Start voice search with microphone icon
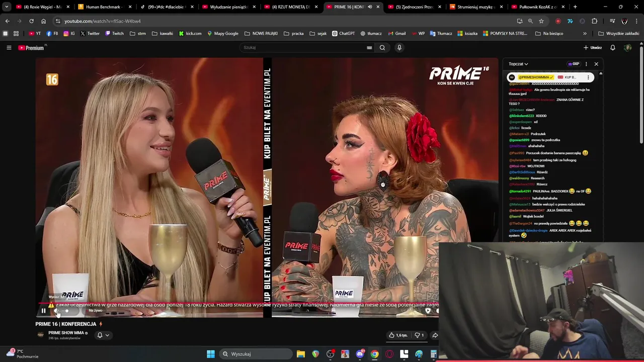 (399, 48)
